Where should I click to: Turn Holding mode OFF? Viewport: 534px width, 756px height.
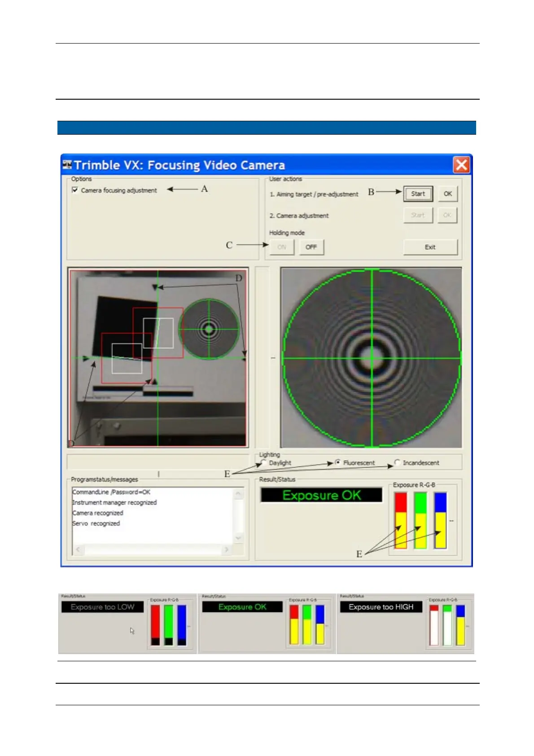point(311,247)
